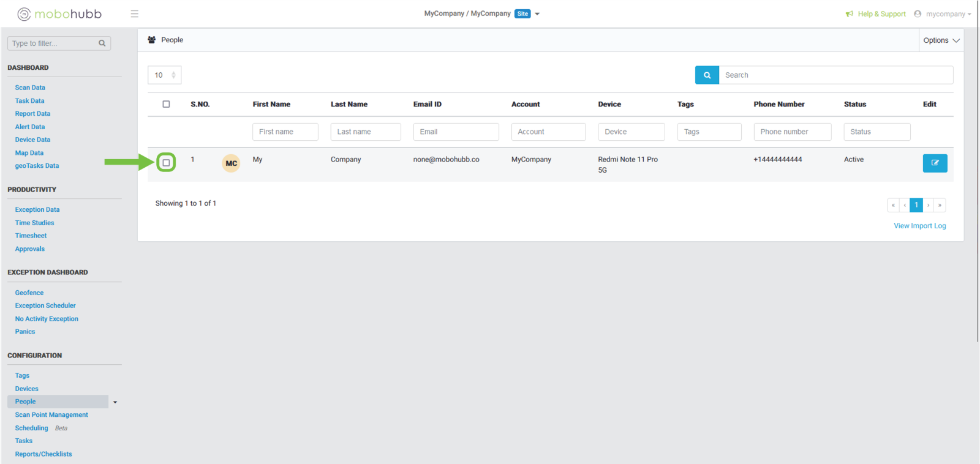
Task: Open Devices under Configuration
Action: [26, 389]
